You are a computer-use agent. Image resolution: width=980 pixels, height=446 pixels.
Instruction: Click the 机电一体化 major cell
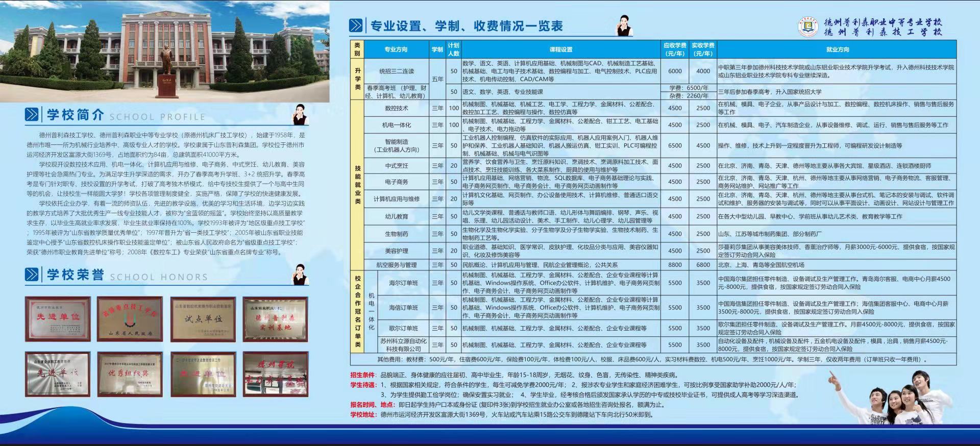(x=397, y=125)
